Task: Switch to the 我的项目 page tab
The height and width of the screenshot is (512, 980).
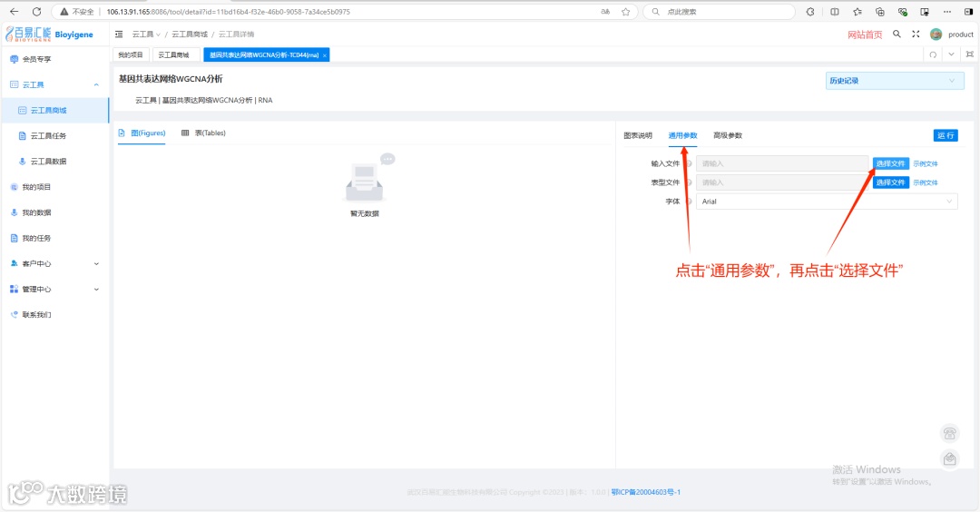Action: pos(131,55)
